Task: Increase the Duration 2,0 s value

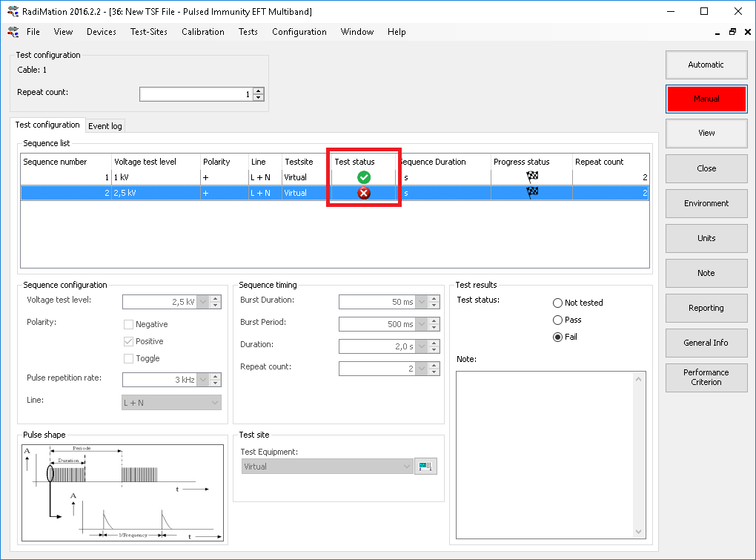Action: pyautogui.click(x=434, y=343)
